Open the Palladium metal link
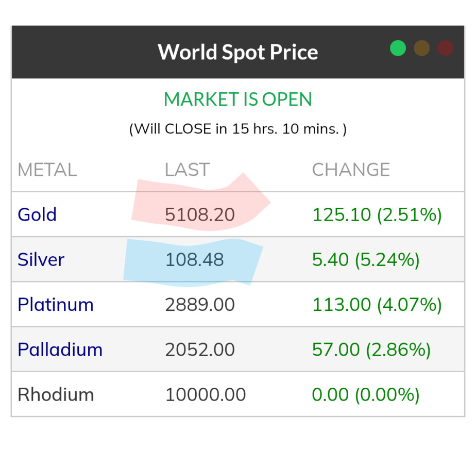Screen dimensions: 476x464 click(60, 350)
